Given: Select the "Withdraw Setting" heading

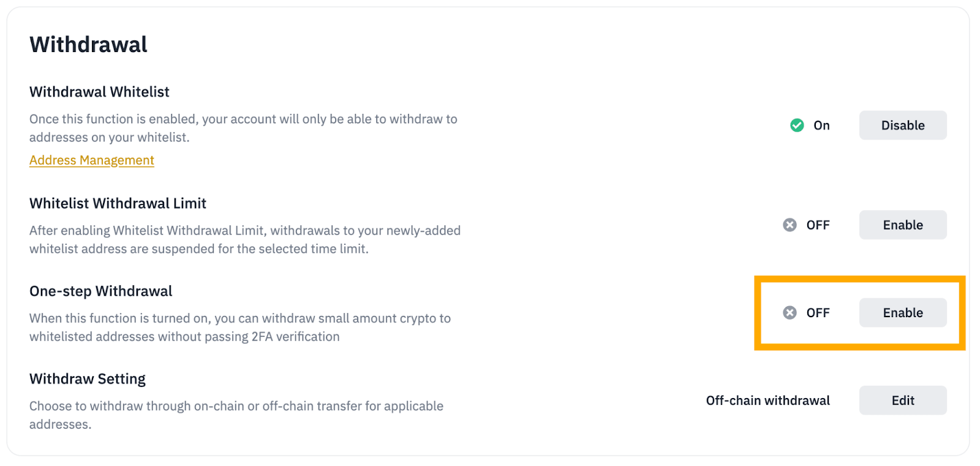Looking at the screenshot, I should click(88, 379).
